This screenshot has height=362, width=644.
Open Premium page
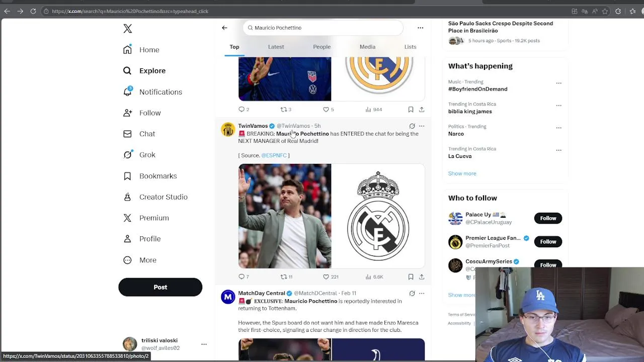click(146, 218)
